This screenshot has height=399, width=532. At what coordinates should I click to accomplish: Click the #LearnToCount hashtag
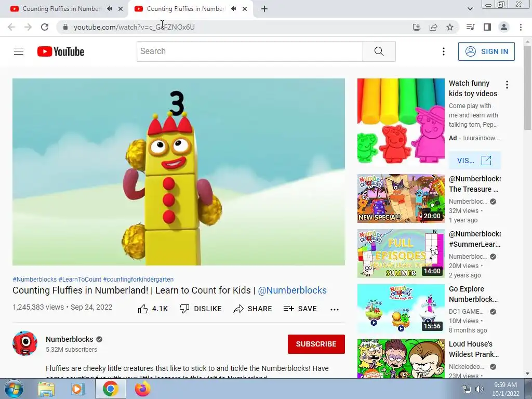click(79, 279)
